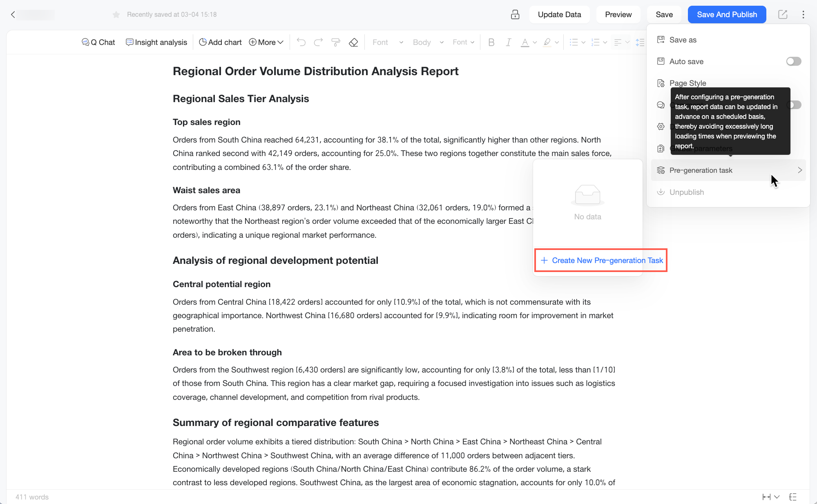Click the Update Data button
This screenshot has height=504, width=817.
pos(559,15)
